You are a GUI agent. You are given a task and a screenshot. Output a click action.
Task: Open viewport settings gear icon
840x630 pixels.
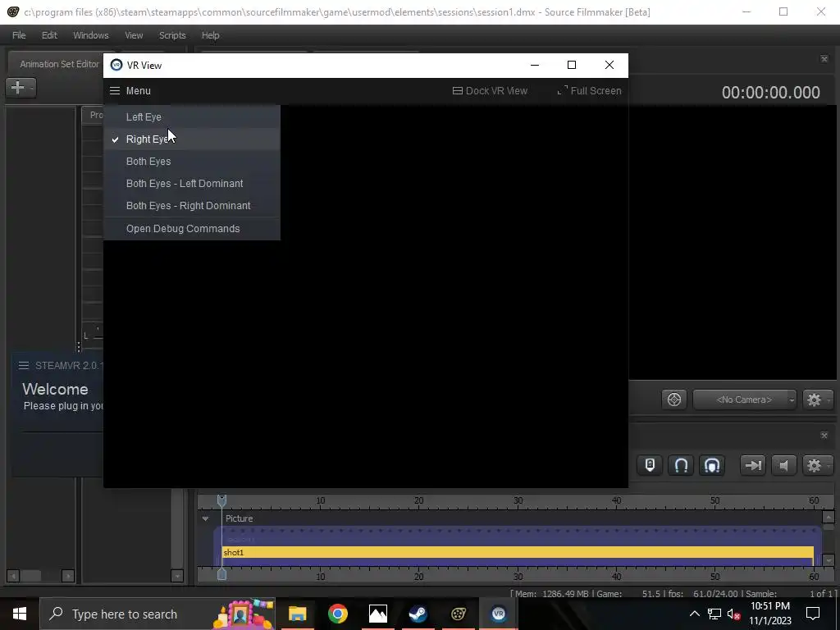pyautogui.click(x=817, y=399)
